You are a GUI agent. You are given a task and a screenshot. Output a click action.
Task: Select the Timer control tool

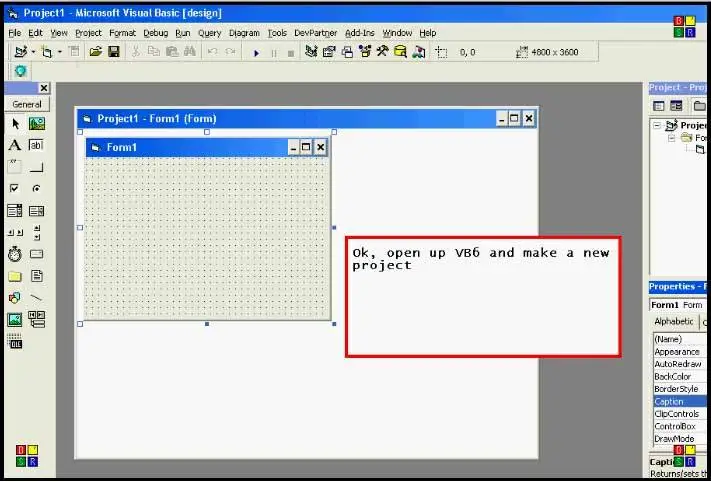pyautogui.click(x=15, y=254)
